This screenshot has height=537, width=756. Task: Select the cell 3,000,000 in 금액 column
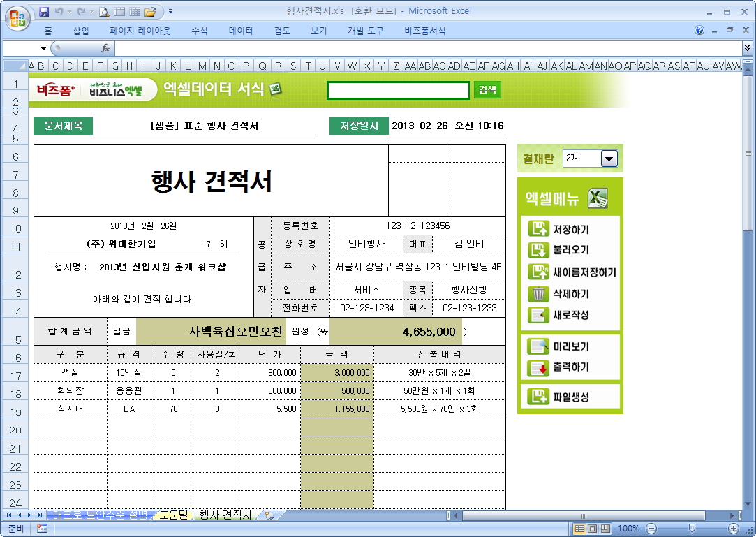click(337, 372)
